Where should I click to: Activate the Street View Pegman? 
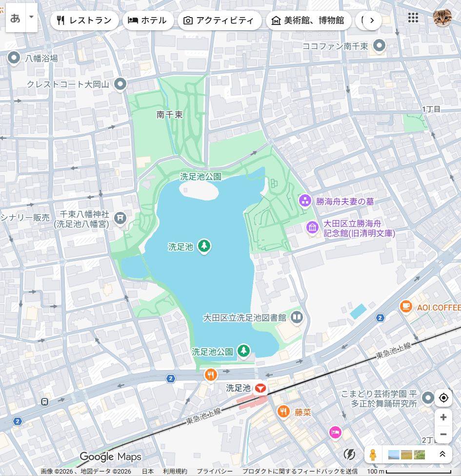pyautogui.click(x=374, y=455)
